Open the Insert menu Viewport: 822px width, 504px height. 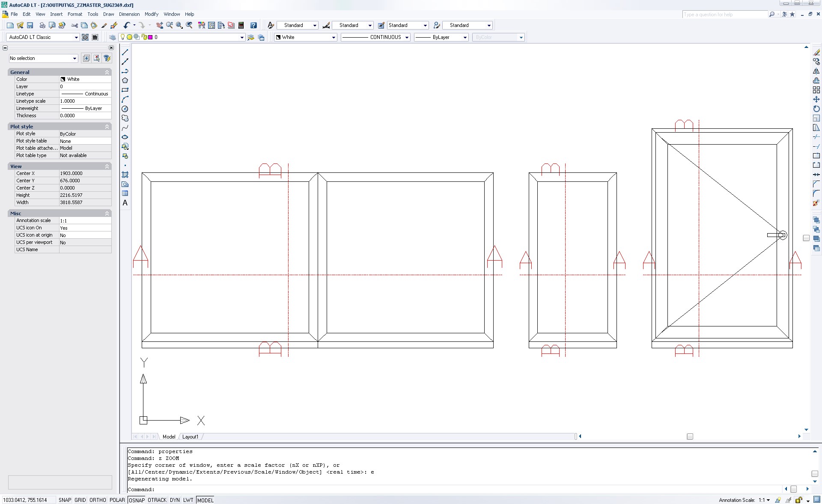56,14
